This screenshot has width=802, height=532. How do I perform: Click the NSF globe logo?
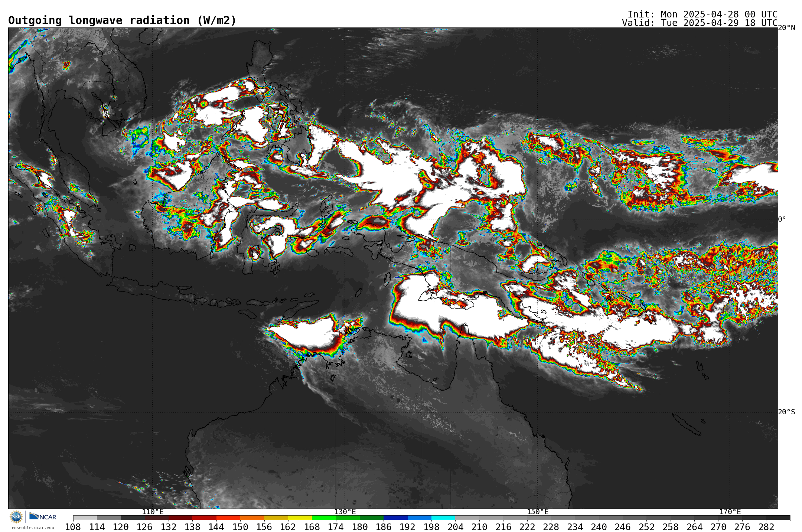[16, 517]
